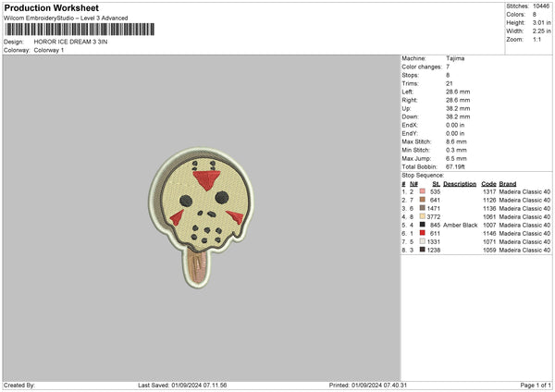Select the off-white swatch for code 1071
The height and width of the screenshot is (392, 555).
[423, 241]
